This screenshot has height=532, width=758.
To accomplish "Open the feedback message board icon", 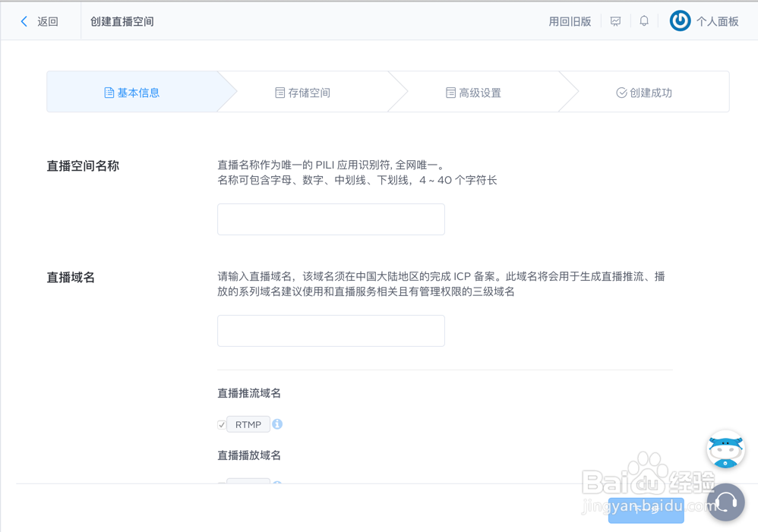I will (614, 20).
